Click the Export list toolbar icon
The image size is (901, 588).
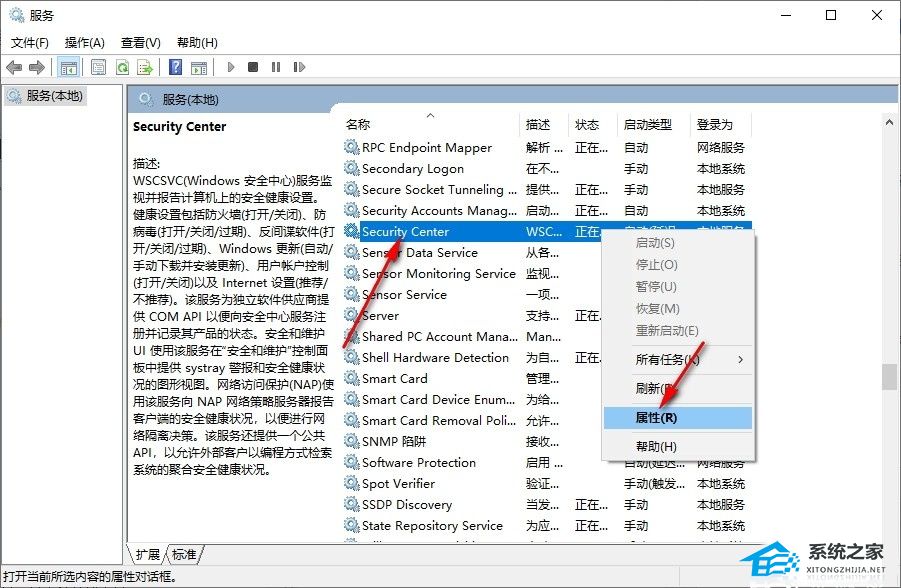145,67
